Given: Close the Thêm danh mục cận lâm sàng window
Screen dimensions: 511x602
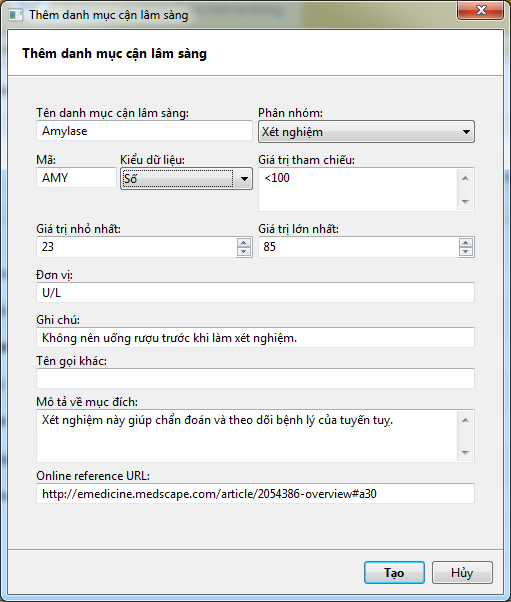Looking at the screenshot, I should (480, 10).
